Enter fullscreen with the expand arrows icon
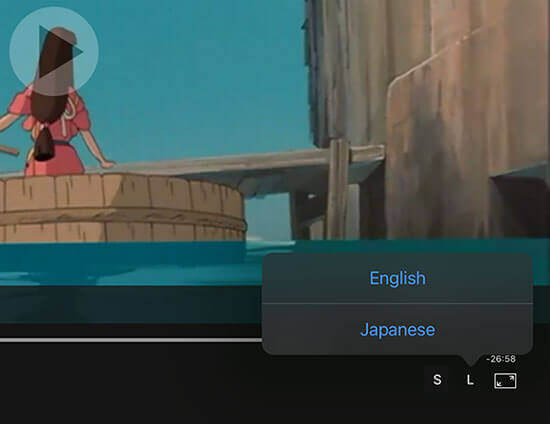Viewport: 550px width, 424px height. pos(505,381)
